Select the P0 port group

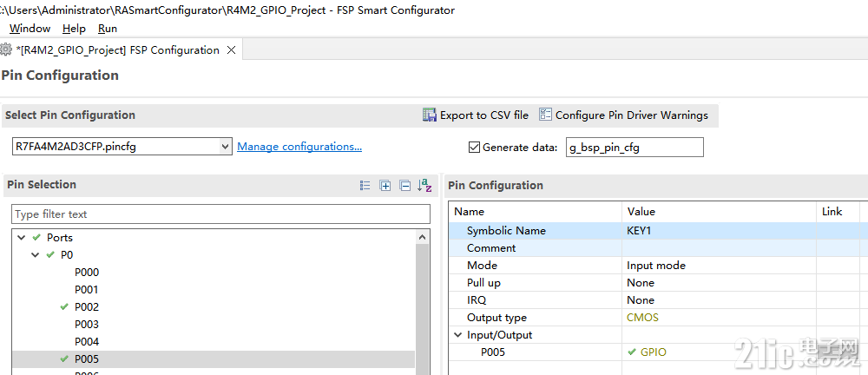pos(67,255)
